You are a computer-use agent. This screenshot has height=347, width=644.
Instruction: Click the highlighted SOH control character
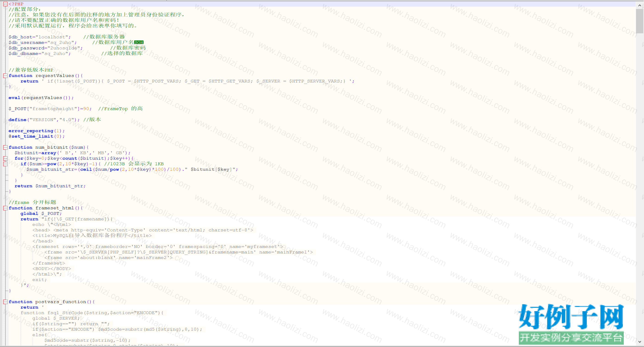tap(139, 43)
